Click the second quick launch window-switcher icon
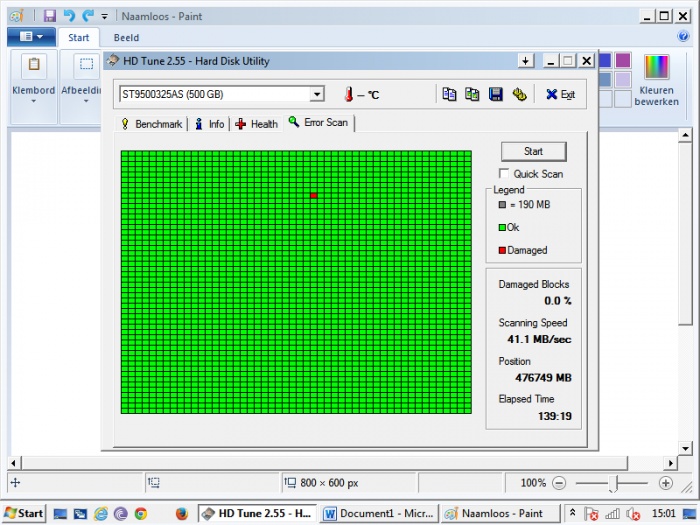700x525 pixels. [x=80, y=514]
